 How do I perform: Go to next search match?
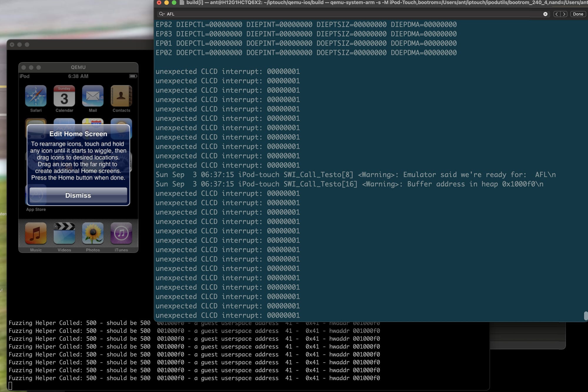coord(564,14)
